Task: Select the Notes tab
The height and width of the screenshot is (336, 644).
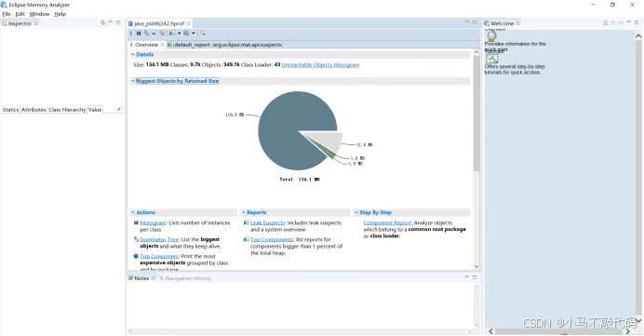Action: coord(141,278)
